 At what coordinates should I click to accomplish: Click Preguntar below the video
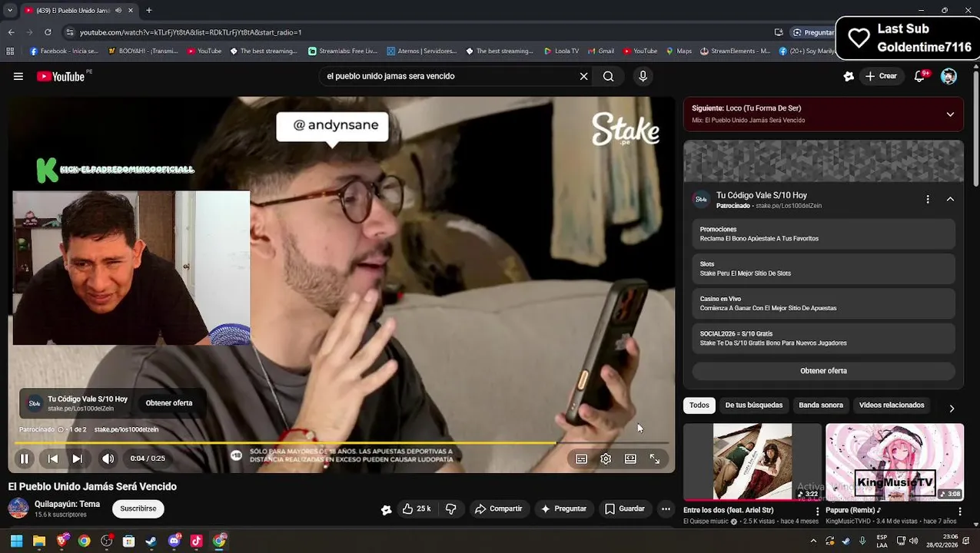563,508
